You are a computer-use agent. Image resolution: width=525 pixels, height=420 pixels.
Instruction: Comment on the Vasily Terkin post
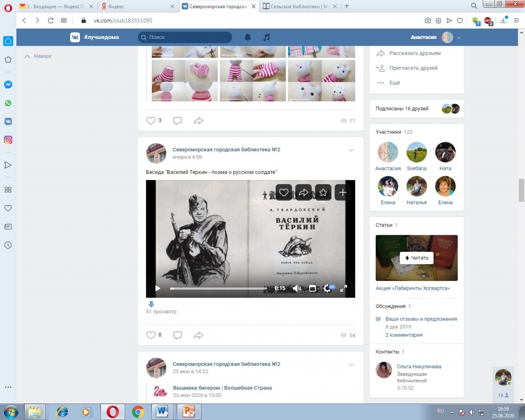177,335
